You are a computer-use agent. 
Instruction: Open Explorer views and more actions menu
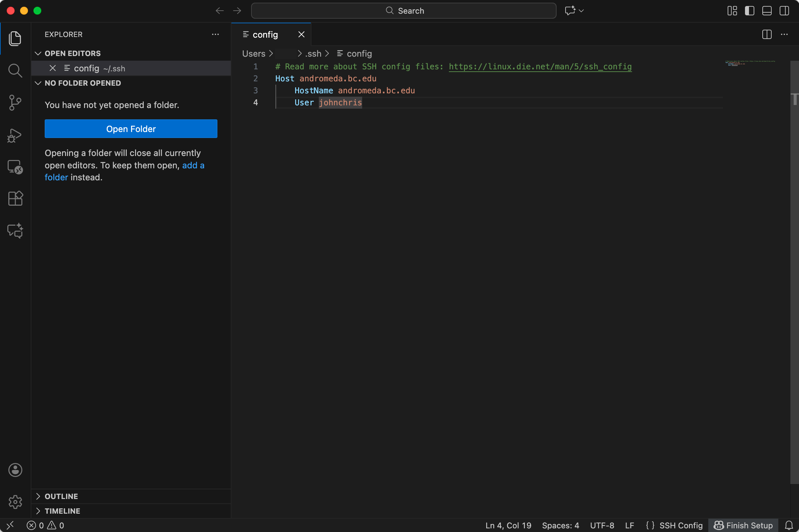(215, 35)
